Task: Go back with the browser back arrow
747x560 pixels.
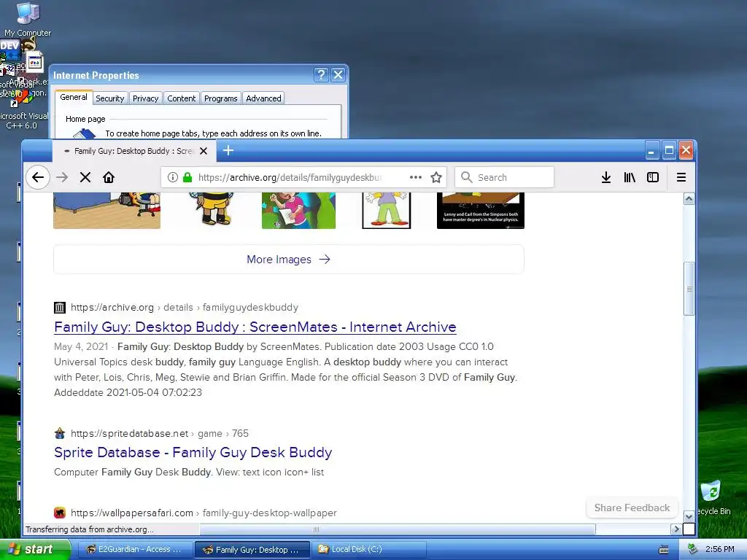Action: pyautogui.click(x=38, y=178)
